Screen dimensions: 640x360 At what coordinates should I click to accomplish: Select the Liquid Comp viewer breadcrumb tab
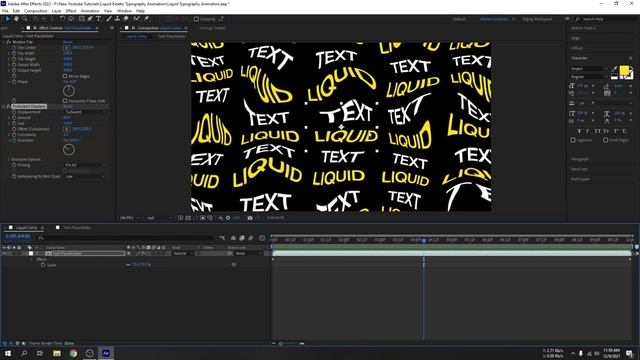coord(136,36)
